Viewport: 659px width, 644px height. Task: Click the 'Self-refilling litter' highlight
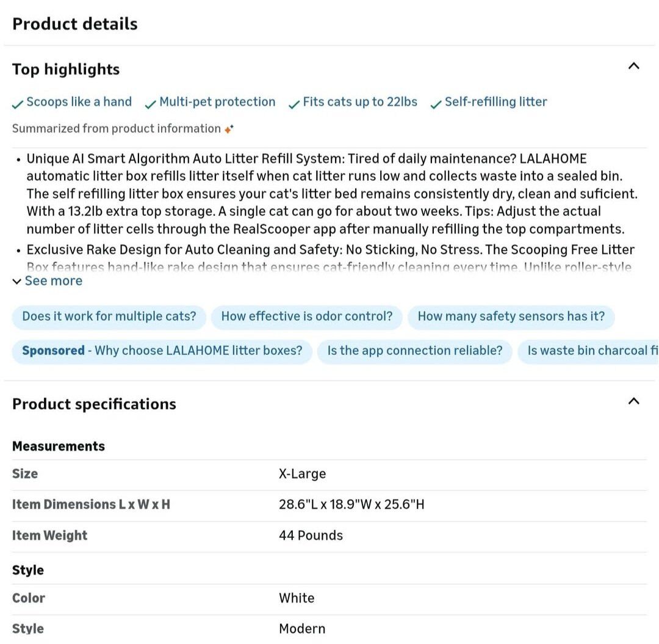click(x=495, y=102)
